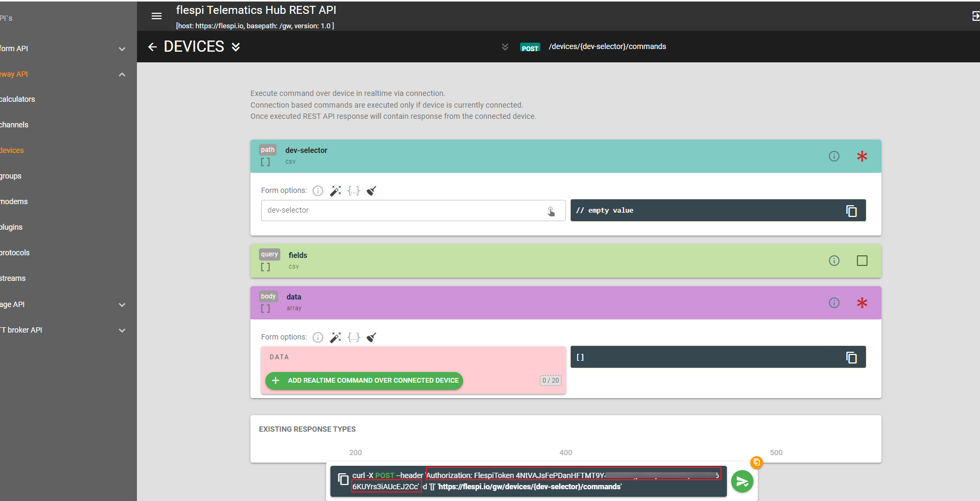Enable the fields query parameter checkbox
The height and width of the screenshot is (501, 980).
click(x=862, y=261)
